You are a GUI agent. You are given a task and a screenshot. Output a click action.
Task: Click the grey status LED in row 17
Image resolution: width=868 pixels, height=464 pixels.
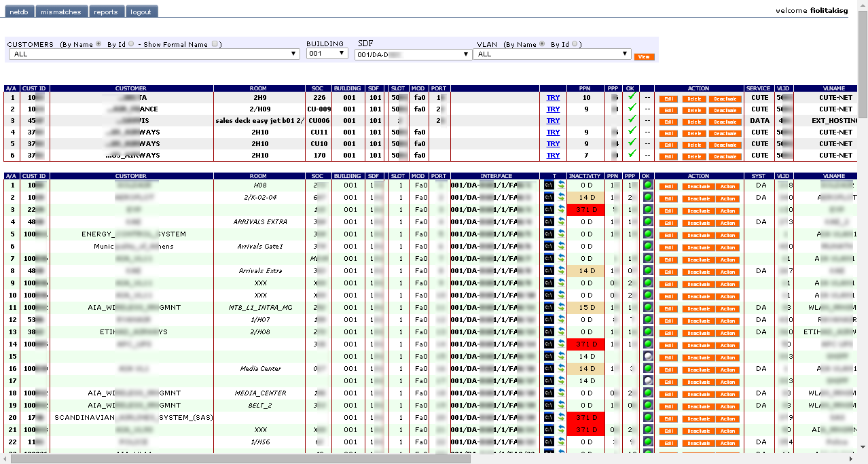coord(647,381)
